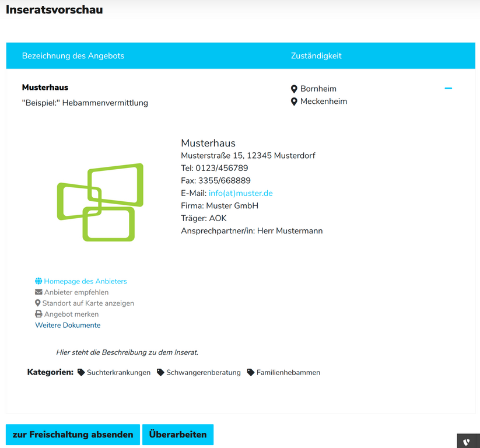Collapse the Musterhaus listing with minus icon
This screenshot has width=480, height=448.
448,89
